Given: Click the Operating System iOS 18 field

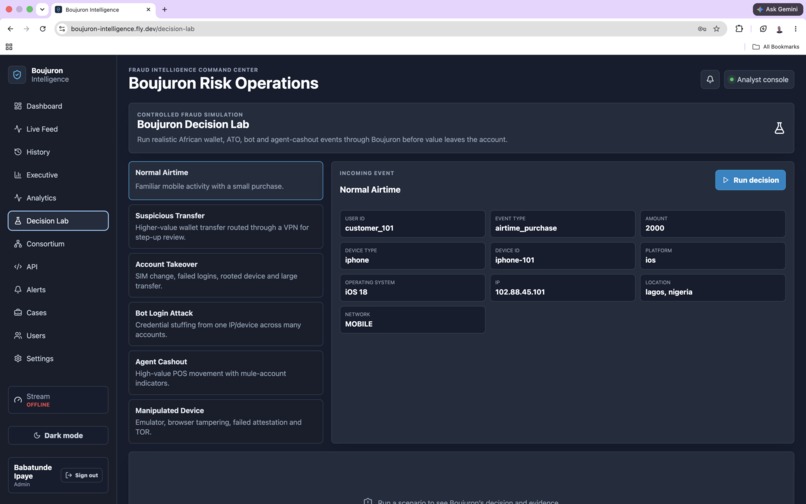Looking at the screenshot, I should [x=412, y=287].
